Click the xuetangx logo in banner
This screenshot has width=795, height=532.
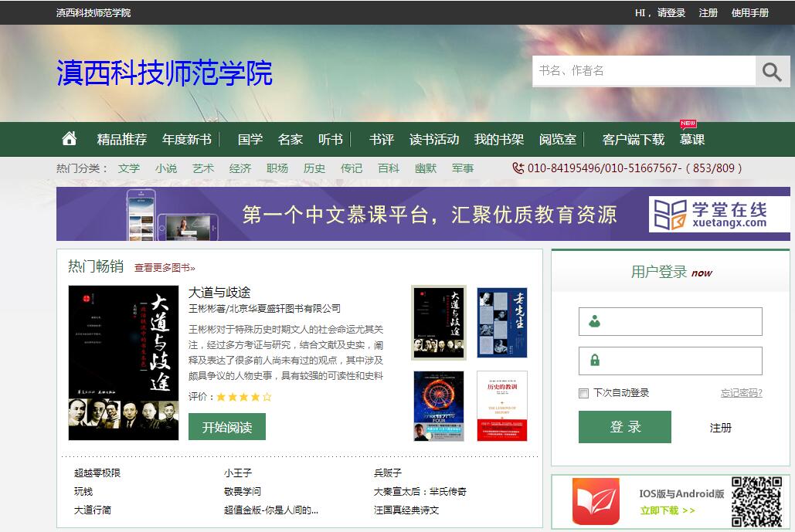tap(708, 214)
